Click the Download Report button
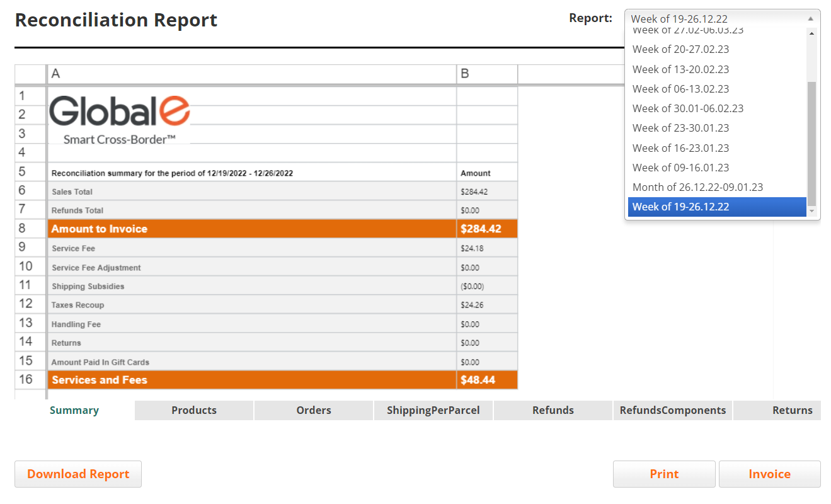The width and height of the screenshot is (831, 504). 78,474
